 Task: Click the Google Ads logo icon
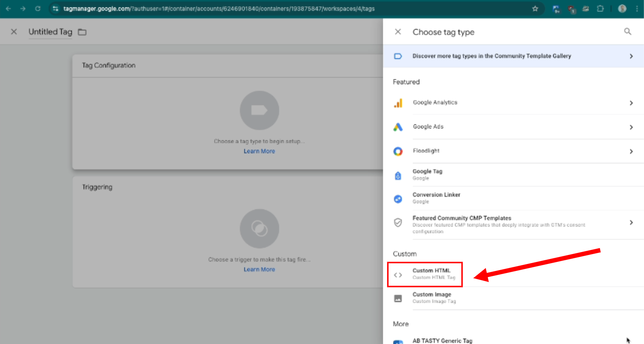(398, 127)
